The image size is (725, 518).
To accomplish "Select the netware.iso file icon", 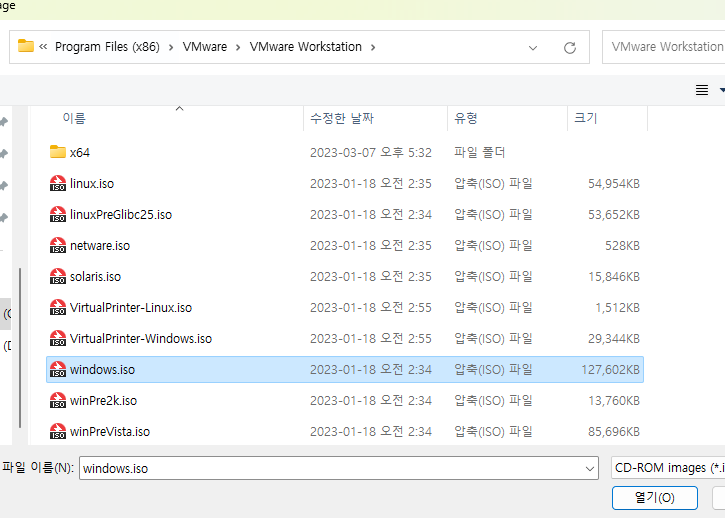I will [x=58, y=245].
